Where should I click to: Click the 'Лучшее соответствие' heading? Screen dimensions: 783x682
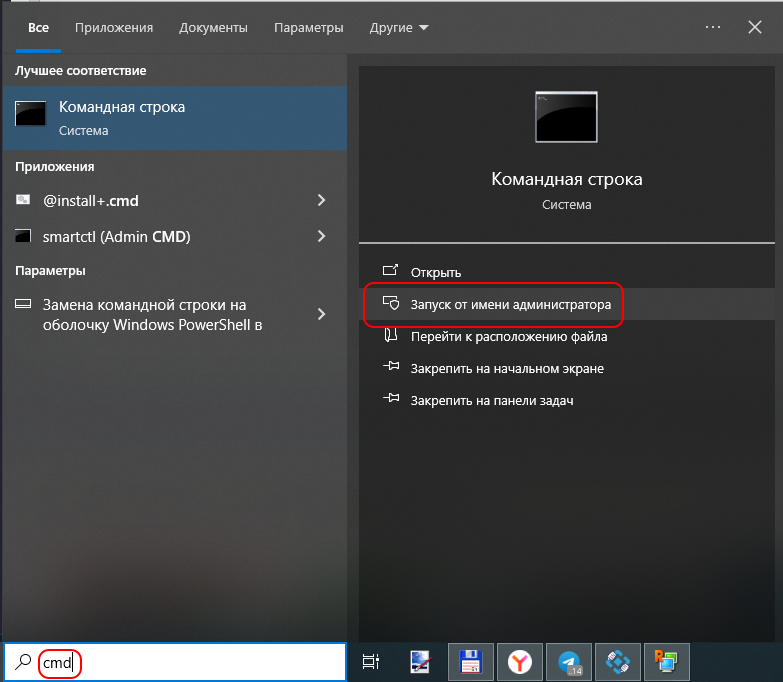[x=80, y=70]
